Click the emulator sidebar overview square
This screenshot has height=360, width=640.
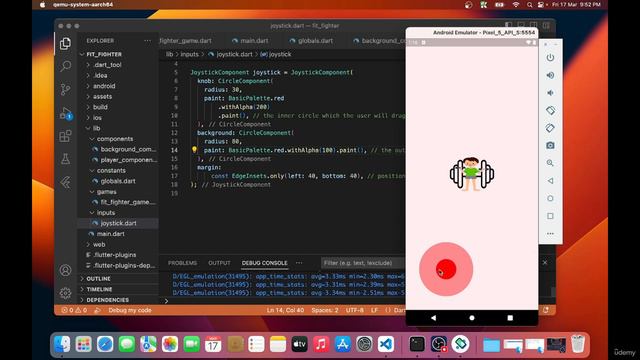pos(550,216)
